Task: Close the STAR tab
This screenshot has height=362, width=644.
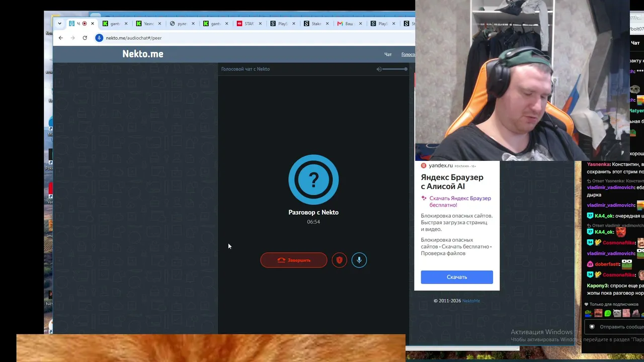Action: tap(260, 24)
